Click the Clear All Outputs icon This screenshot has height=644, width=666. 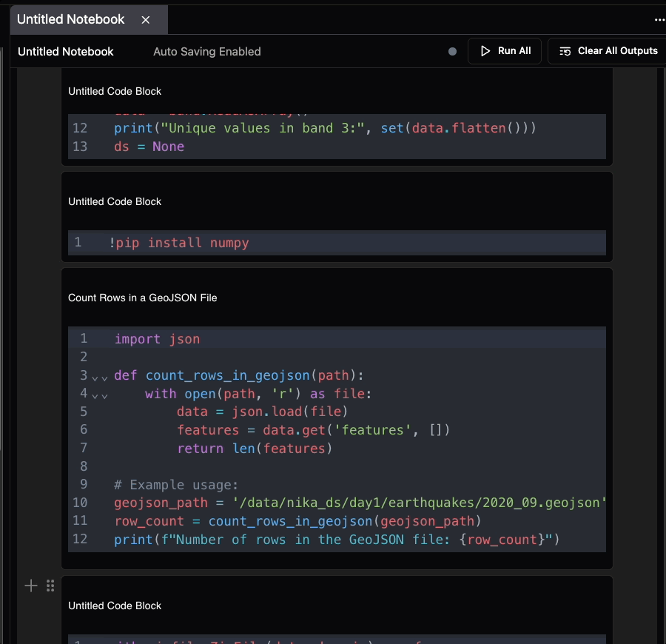click(x=565, y=51)
